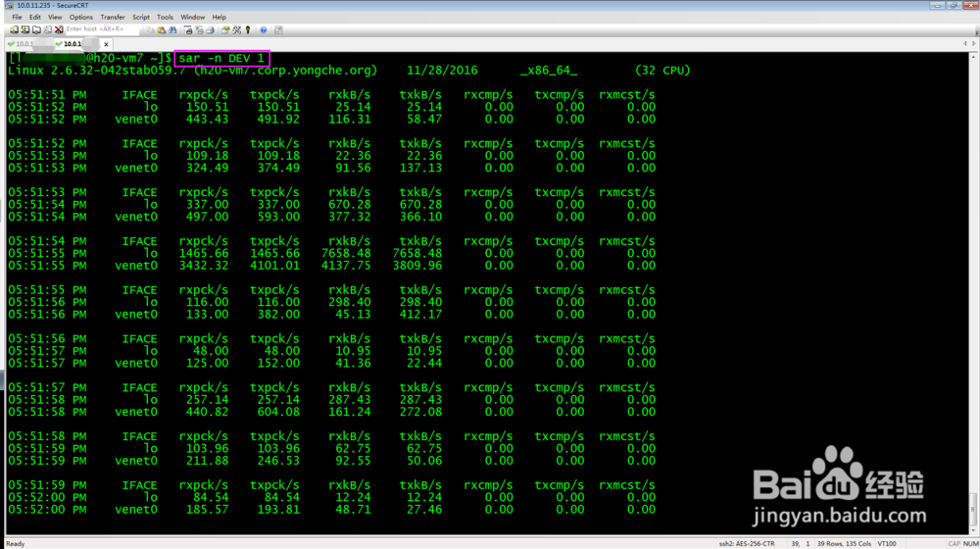This screenshot has height=549, width=980.
Task: Click the 'Ready' status bar text
Action: [x=15, y=544]
